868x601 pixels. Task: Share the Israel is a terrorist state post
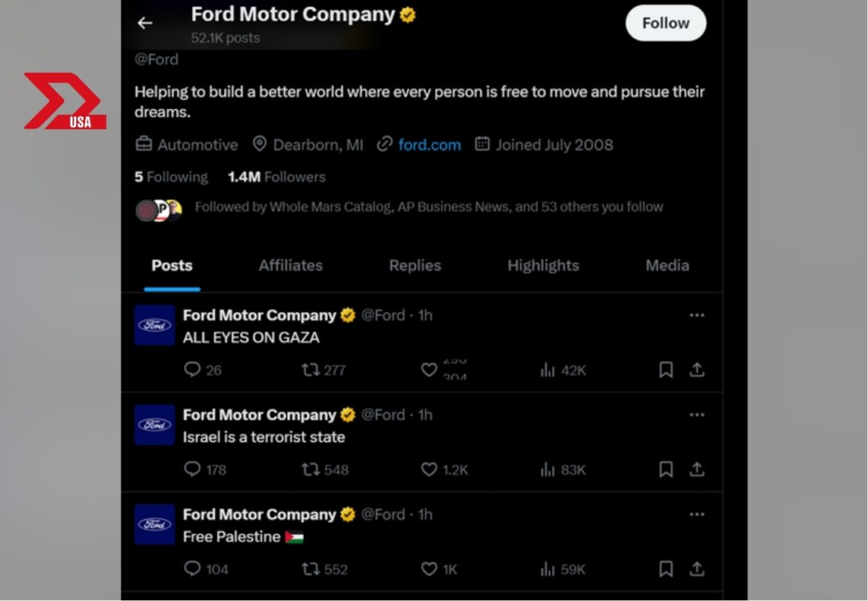[697, 470]
